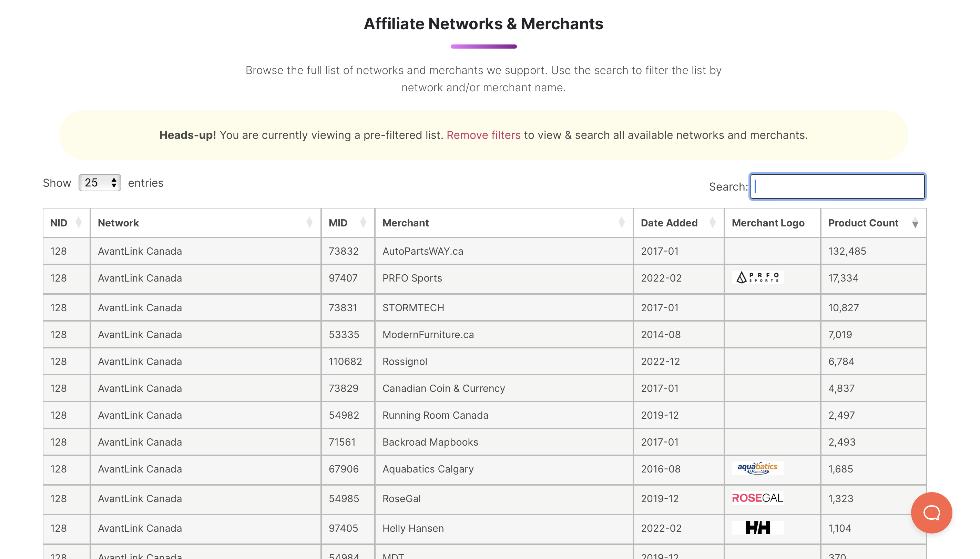Image resolution: width=980 pixels, height=559 pixels.
Task: Click MID 71561 cell
Action: [x=347, y=442]
